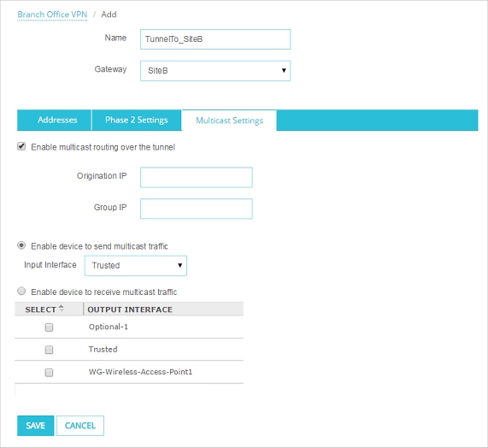The height and width of the screenshot is (448, 488).
Task: Click the Group IP field
Action: pyautogui.click(x=197, y=209)
